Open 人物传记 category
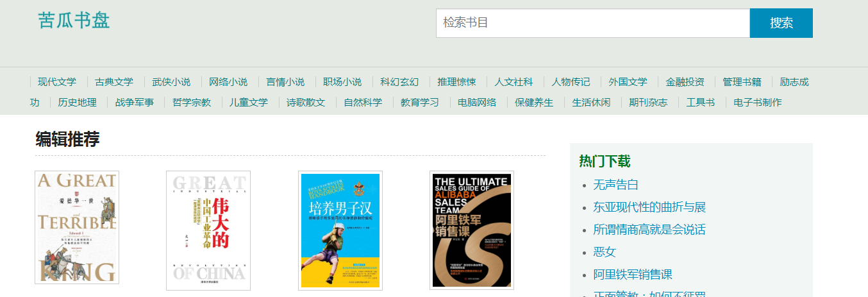This screenshot has height=297, width=868. pyautogui.click(x=571, y=82)
